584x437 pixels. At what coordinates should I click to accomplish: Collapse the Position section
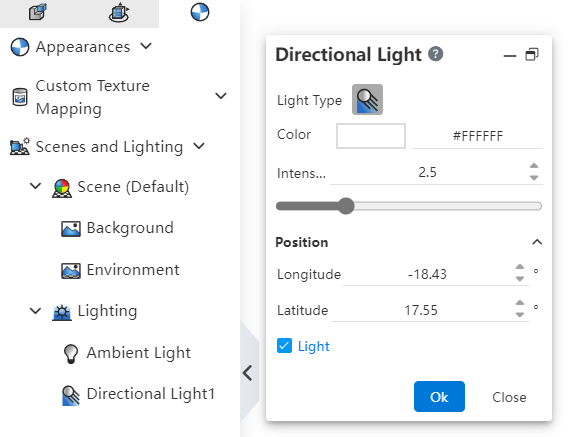[537, 242]
